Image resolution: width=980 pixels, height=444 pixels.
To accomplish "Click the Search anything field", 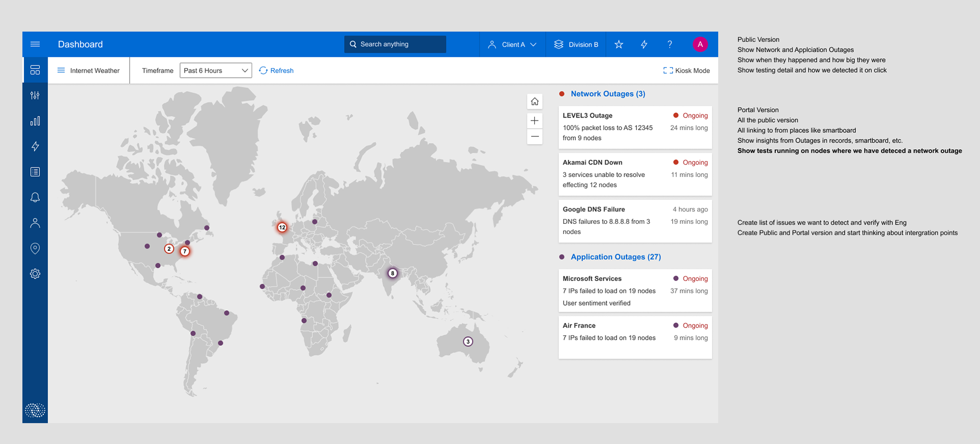I will coord(395,44).
